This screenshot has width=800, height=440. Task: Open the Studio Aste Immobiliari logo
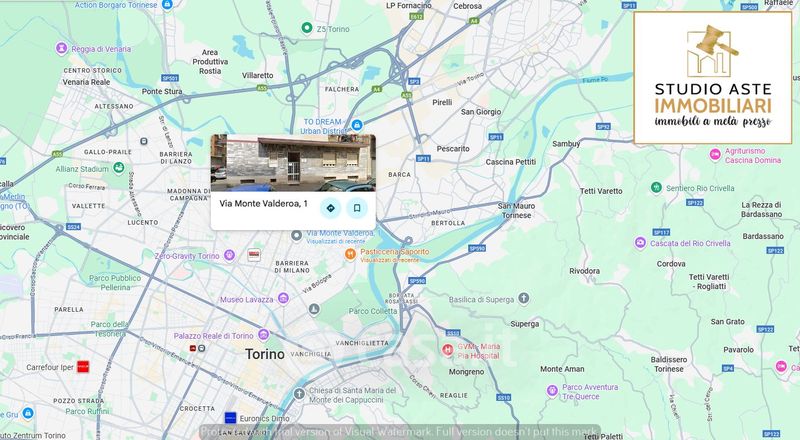713,78
